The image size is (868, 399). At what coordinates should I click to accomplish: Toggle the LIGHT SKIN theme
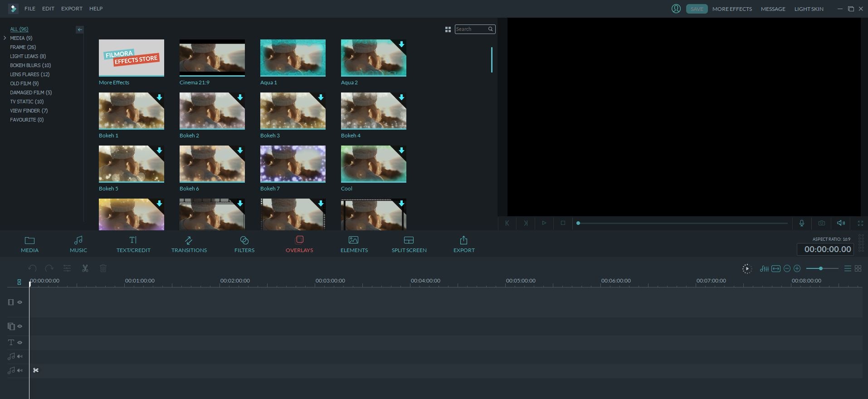(809, 9)
